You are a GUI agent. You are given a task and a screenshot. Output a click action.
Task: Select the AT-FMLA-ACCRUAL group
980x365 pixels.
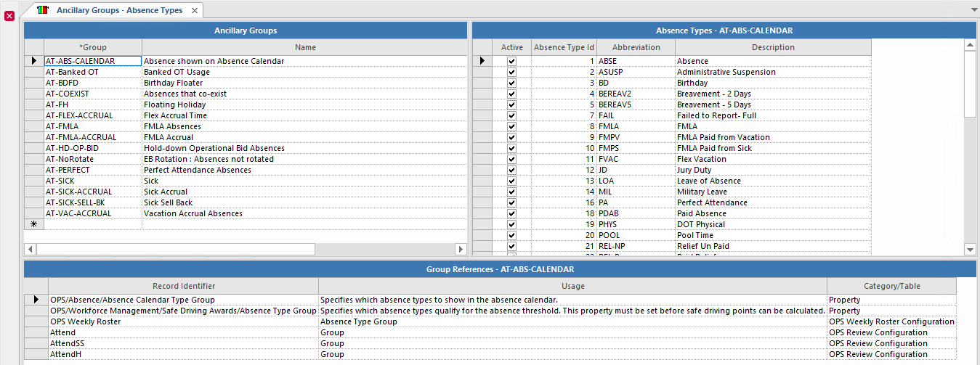coord(93,137)
